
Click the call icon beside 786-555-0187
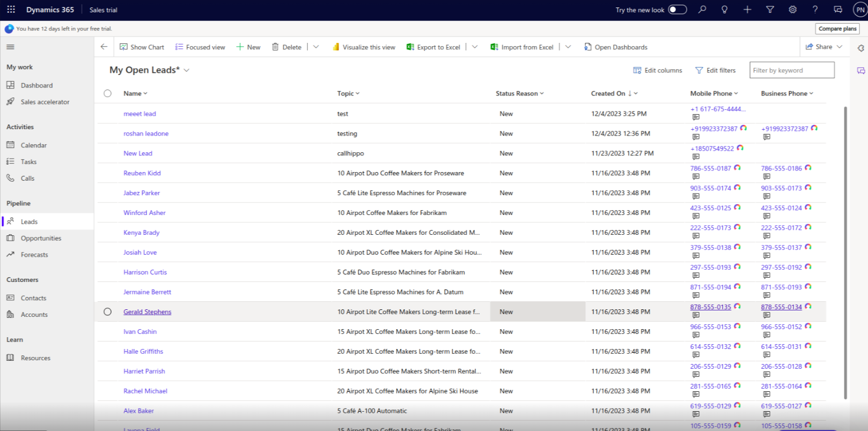tap(737, 168)
